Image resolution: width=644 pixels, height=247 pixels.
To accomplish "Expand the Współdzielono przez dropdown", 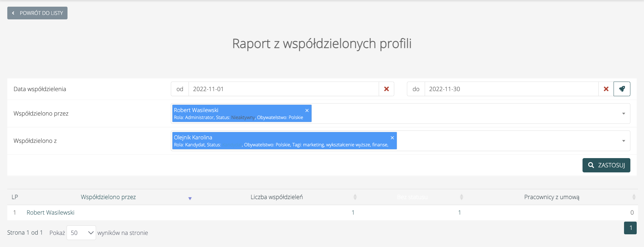I will (623, 114).
